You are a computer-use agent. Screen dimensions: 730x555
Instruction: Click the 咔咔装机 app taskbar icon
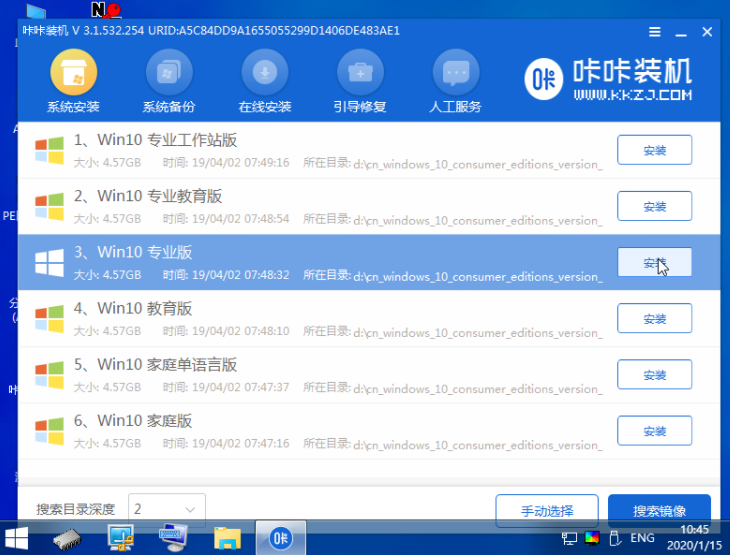coord(281,539)
